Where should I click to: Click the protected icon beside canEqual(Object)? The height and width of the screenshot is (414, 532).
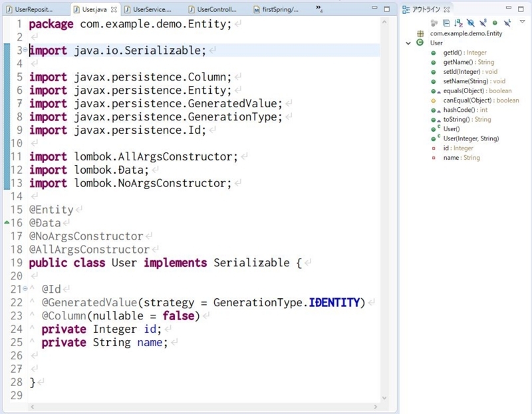(x=434, y=101)
